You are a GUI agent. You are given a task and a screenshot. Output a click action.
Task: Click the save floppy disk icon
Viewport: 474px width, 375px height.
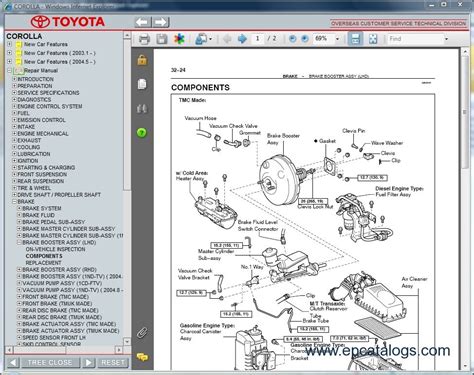[162, 39]
